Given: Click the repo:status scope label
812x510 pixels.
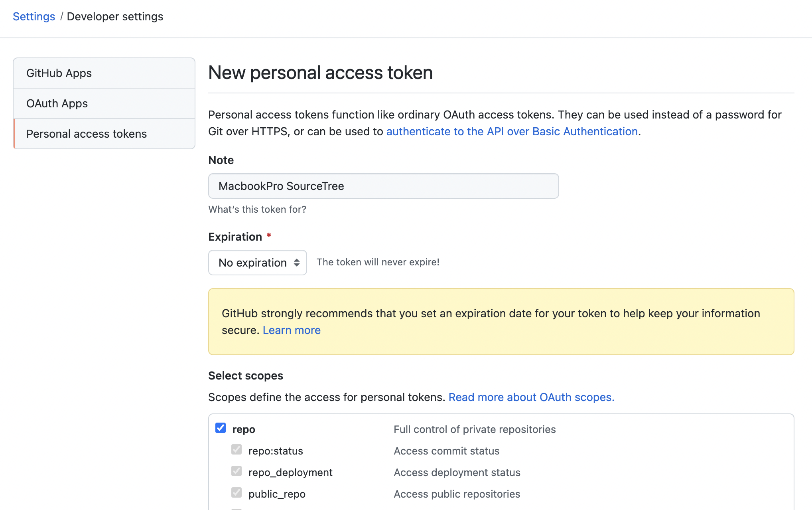Looking at the screenshot, I should pos(276,451).
